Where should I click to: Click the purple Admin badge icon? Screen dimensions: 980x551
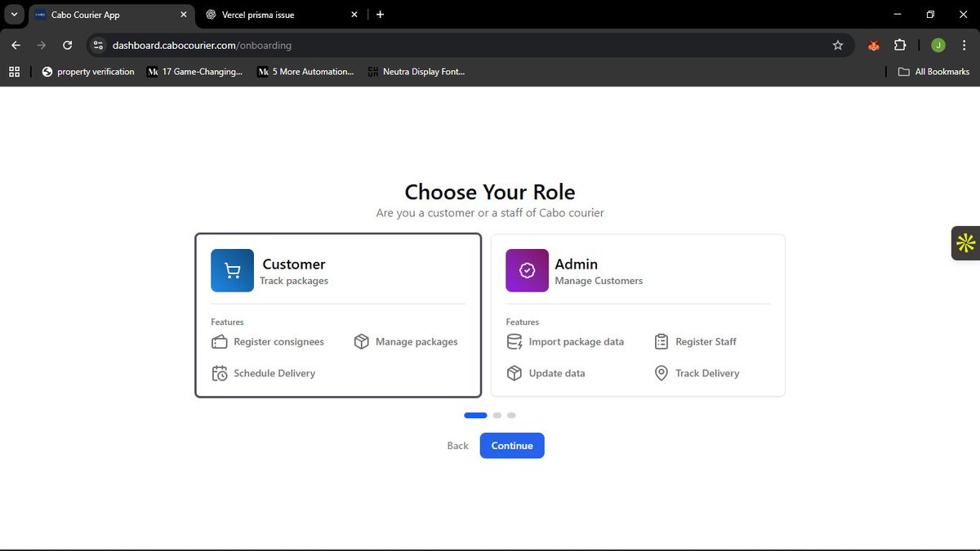click(527, 270)
